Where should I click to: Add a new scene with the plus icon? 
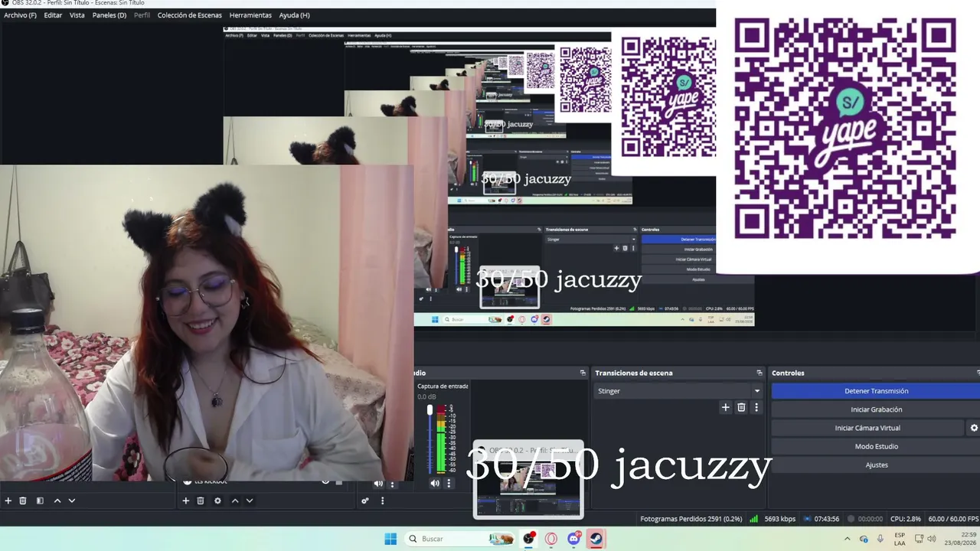click(x=8, y=500)
